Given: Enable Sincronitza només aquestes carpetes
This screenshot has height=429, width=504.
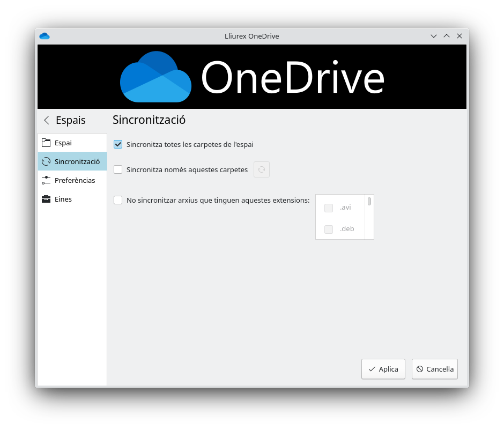Looking at the screenshot, I should (118, 169).
